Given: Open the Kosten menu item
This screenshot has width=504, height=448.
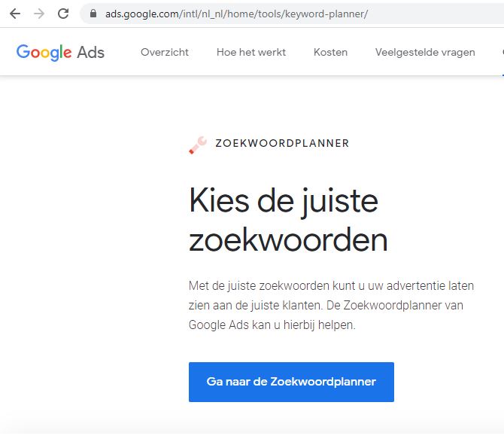Looking at the screenshot, I should point(330,52).
